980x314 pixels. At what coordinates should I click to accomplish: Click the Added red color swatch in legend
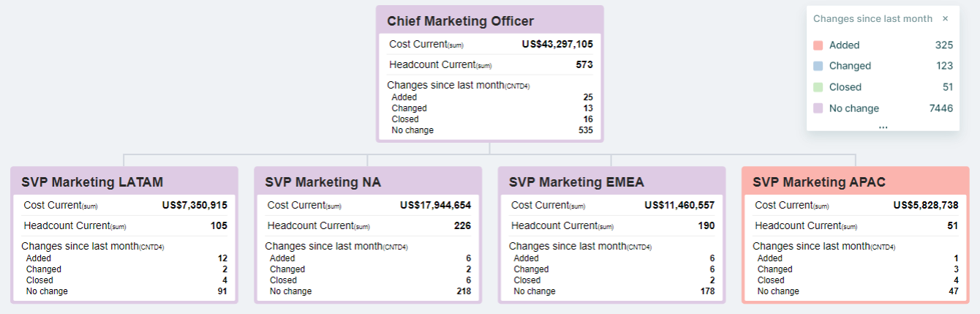pos(818,45)
